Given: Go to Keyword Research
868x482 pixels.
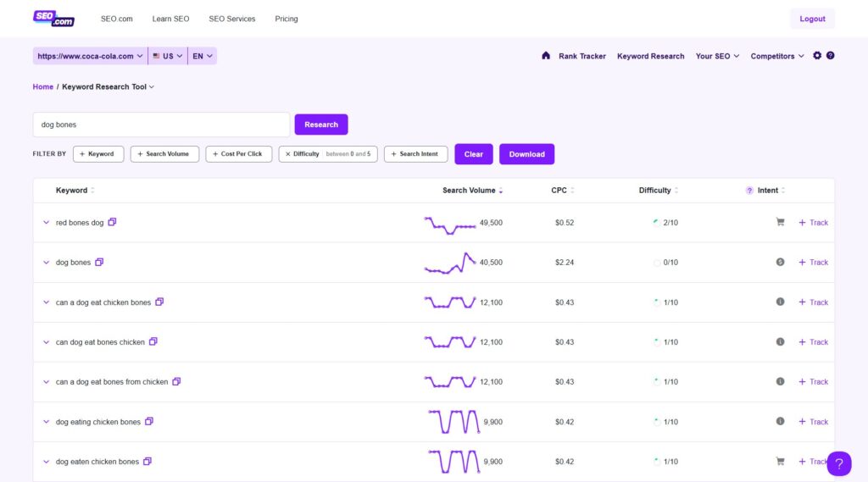Looking at the screenshot, I should tap(650, 56).
